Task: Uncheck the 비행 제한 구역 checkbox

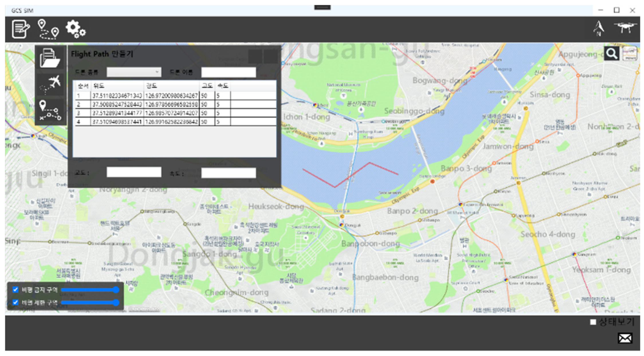Action: (x=15, y=302)
